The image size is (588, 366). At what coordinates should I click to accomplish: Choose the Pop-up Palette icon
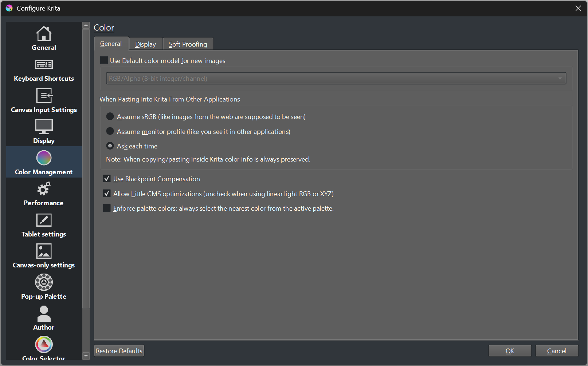pyautogui.click(x=44, y=282)
